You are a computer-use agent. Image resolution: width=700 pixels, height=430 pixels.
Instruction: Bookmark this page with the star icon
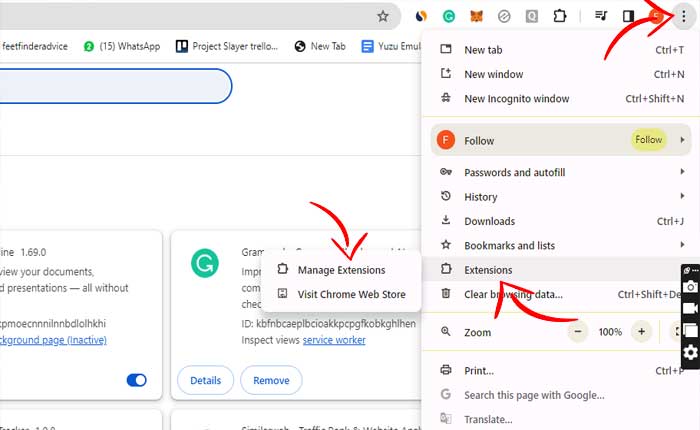383,17
